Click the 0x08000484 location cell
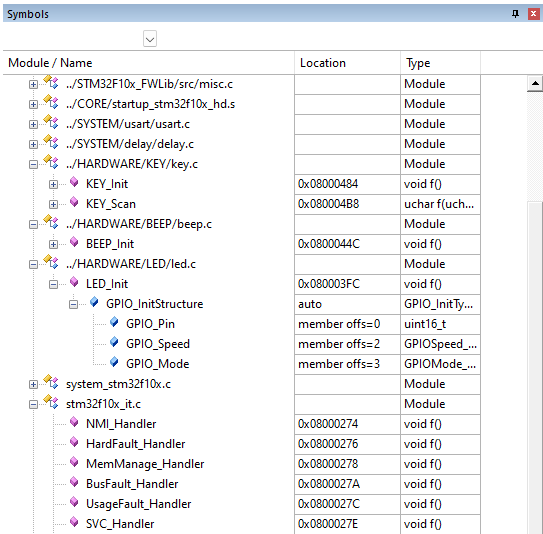 [x=347, y=184]
